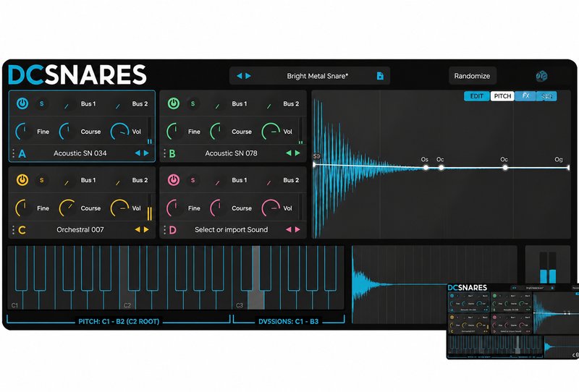Screen dimensions: 579x392
Task: Click the Randomize button
Action: pos(472,76)
